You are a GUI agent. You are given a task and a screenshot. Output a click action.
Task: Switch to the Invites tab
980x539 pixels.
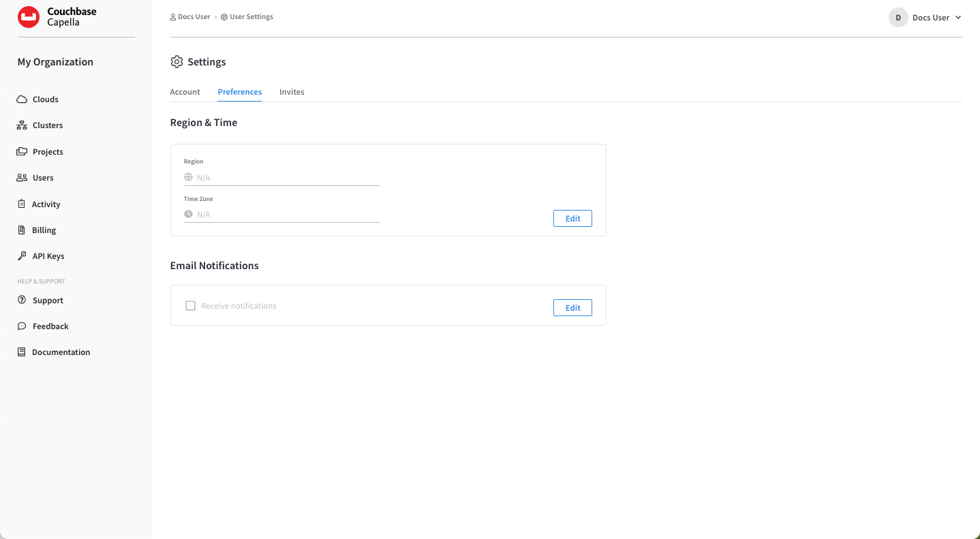(292, 91)
